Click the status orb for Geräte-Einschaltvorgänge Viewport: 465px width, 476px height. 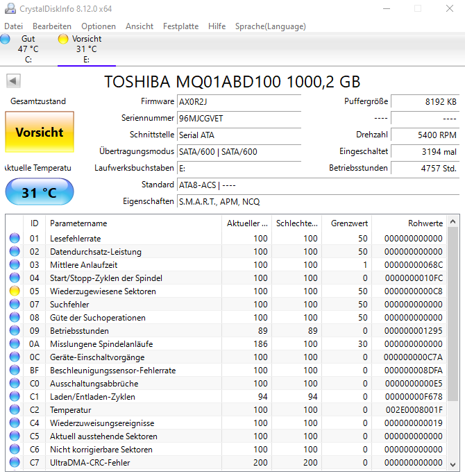tap(15, 357)
